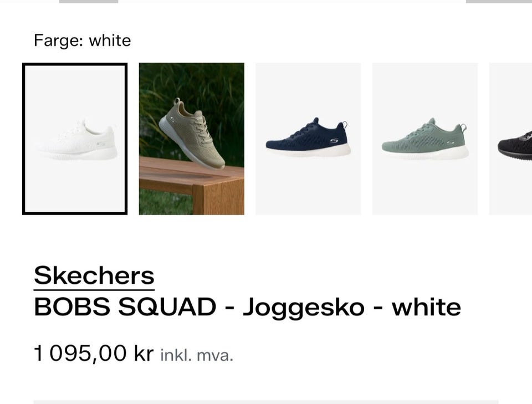Screen dimensions: 532x404
Task: Click the gray indicator bar at top left
Action: coord(89,1)
